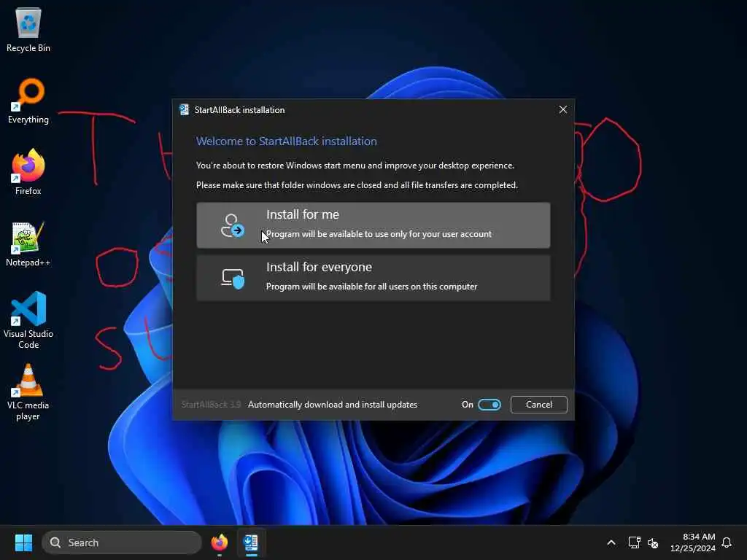Select the Firefox desktop shortcut
This screenshot has height=560, width=747.
pos(28,172)
